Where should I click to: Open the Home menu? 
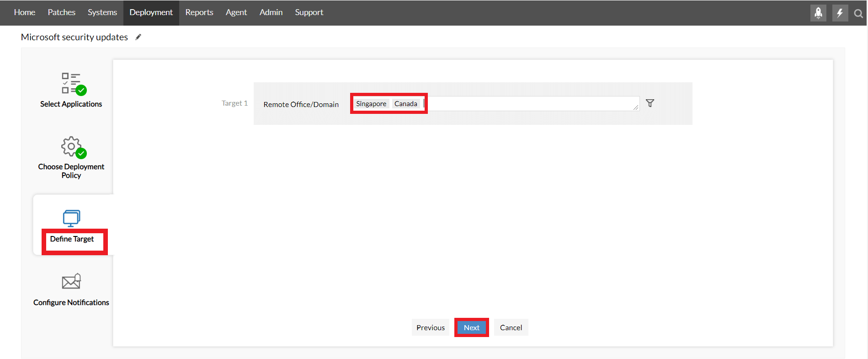tap(25, 12)
